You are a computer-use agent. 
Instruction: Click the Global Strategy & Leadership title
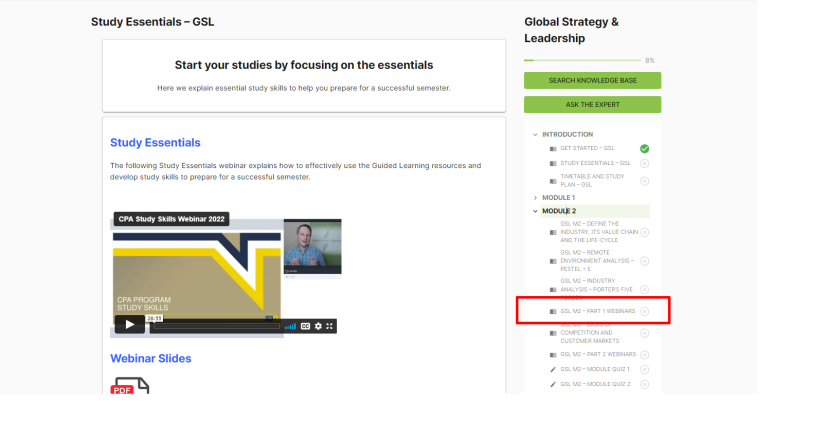(572, 30)
